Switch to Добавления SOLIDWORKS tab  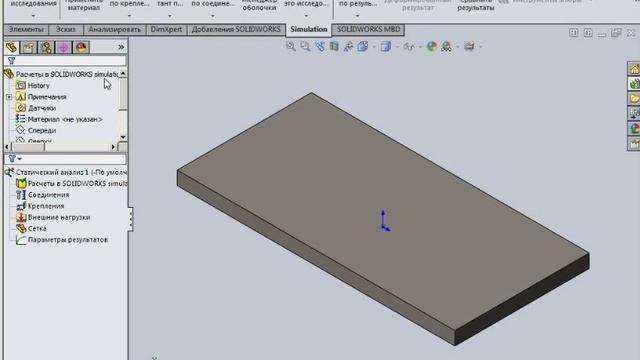[236, 29]
